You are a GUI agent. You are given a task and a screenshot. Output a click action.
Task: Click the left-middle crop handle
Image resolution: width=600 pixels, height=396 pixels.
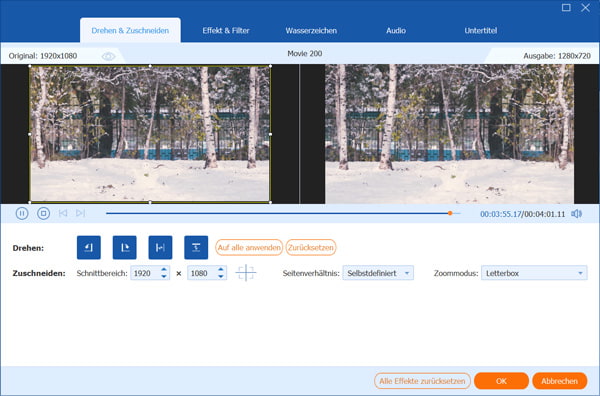tap(30, 134)
